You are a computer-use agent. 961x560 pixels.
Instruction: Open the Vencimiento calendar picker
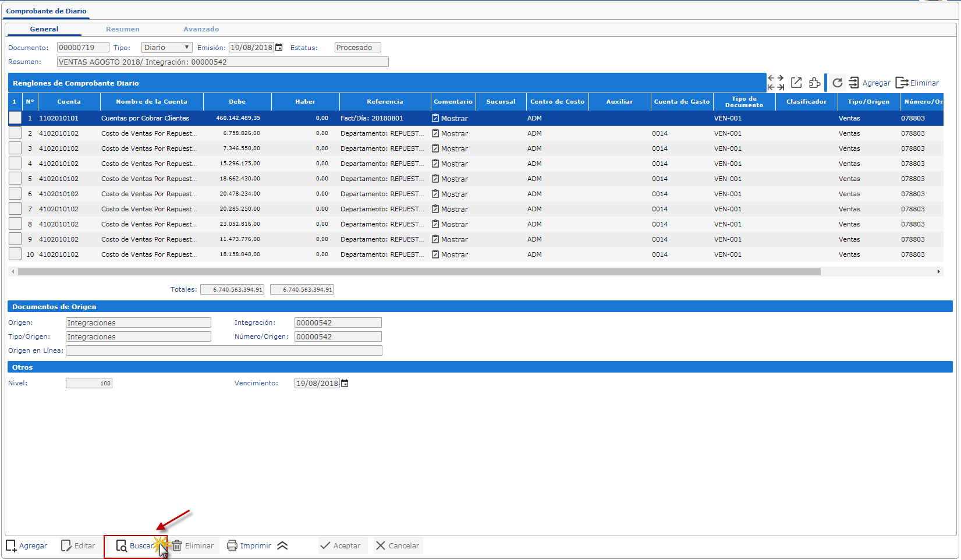click(345, 383)
